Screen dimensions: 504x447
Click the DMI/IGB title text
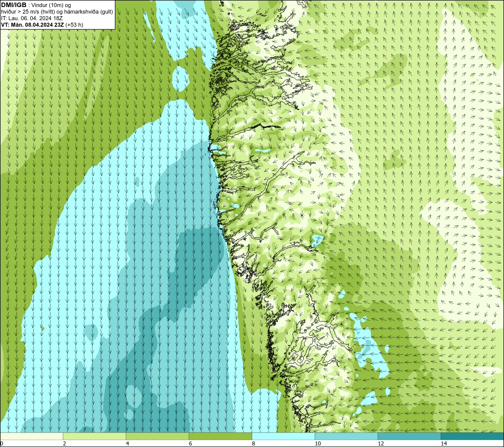tap(14, 5)
